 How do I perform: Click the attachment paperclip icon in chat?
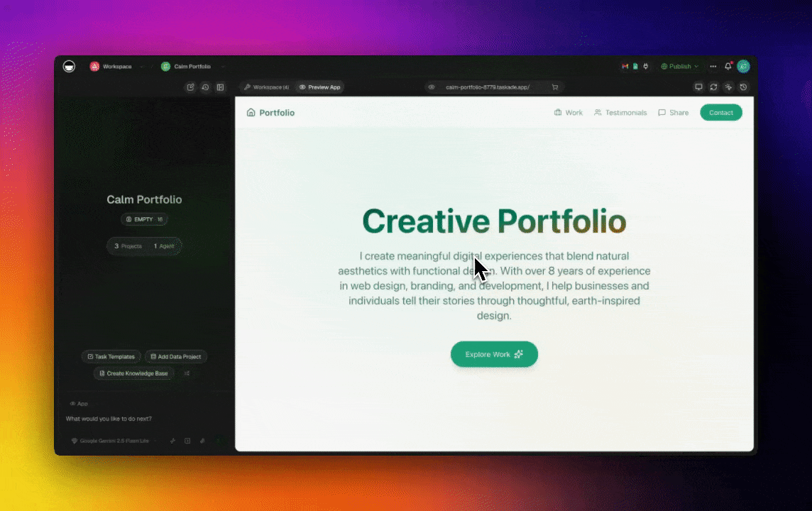click(x=202, y=441)
